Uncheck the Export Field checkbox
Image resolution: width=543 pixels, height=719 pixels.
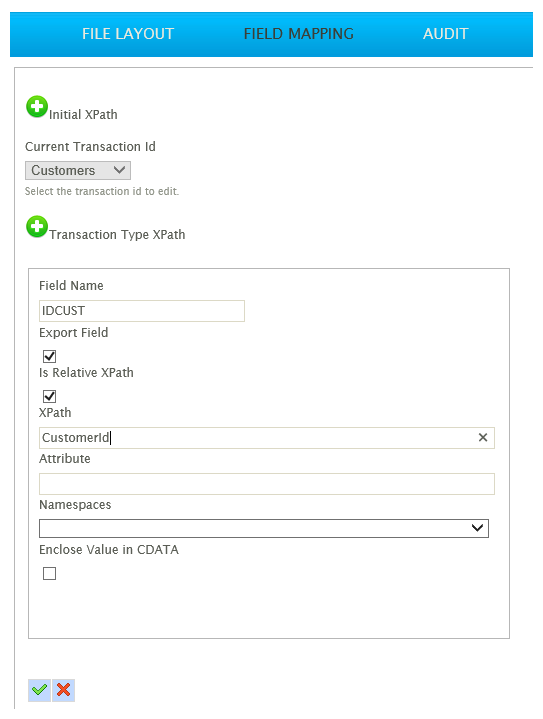[x=50, y=356]
